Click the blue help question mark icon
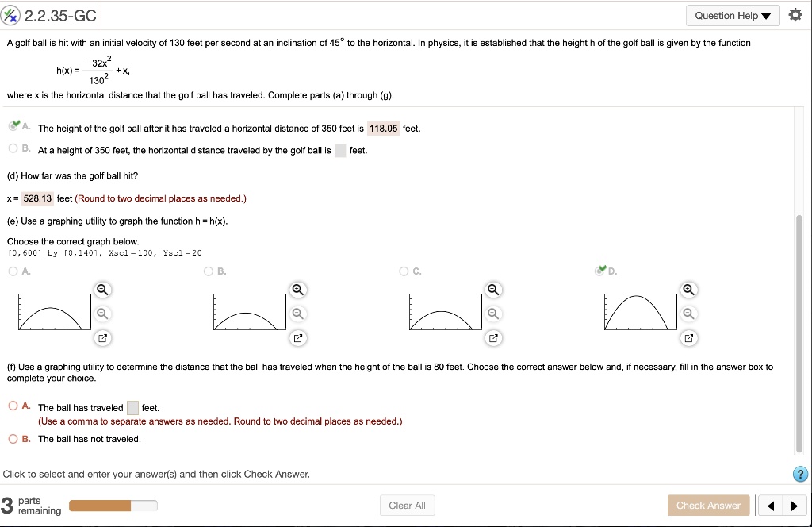 point(801,475)
